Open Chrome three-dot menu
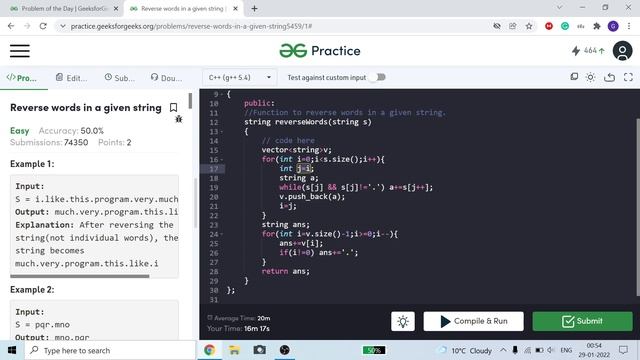 (x=629, y=26)
